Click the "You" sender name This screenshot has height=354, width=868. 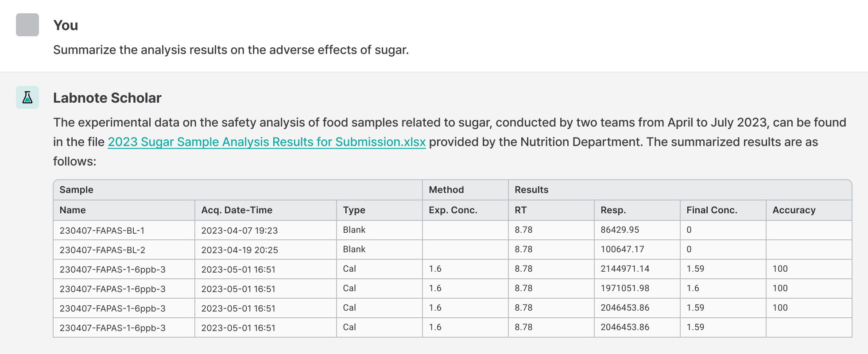pyautogui.click(x=66, y=25)
